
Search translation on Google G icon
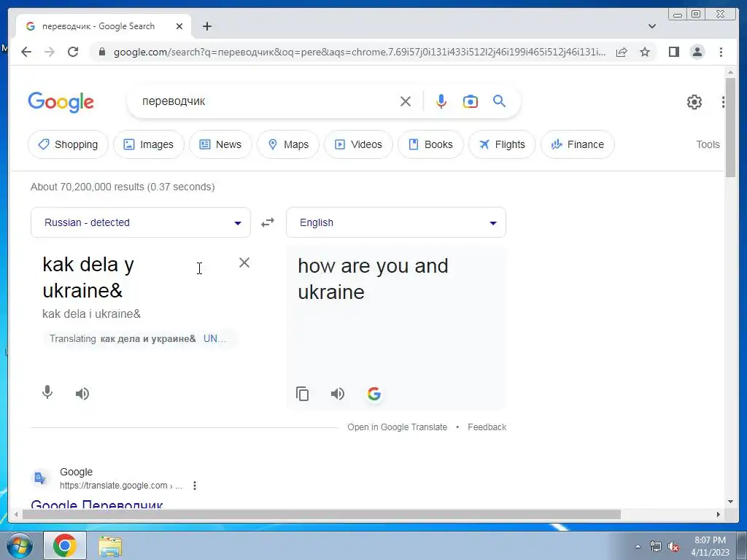click(374, 394)
